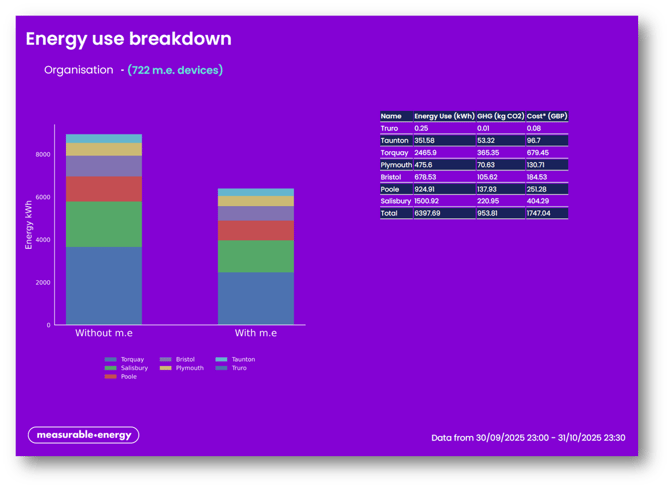This screenshot has height=488, width=670.
Task: Click the Salisbury row in the table
Action: [x=474, y=201]
